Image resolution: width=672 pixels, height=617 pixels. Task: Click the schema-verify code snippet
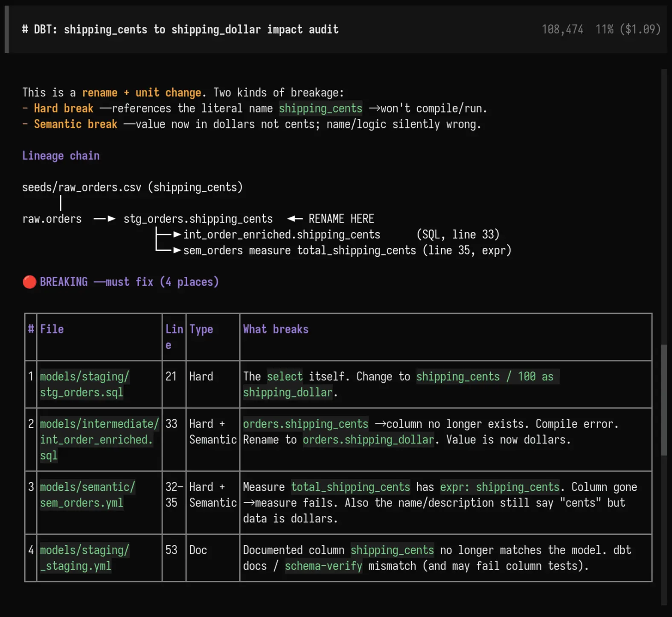(323, 566)
